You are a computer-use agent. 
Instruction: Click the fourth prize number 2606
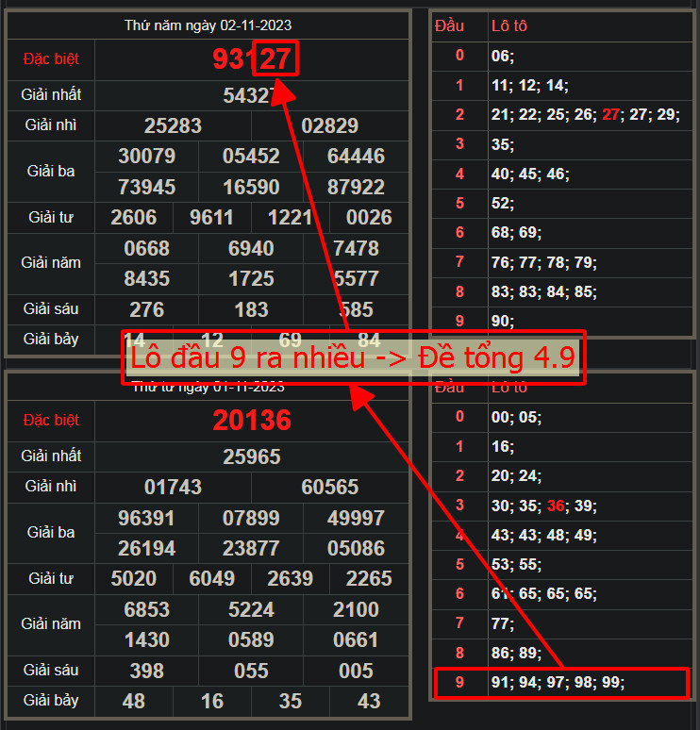[x=134, y=218]
